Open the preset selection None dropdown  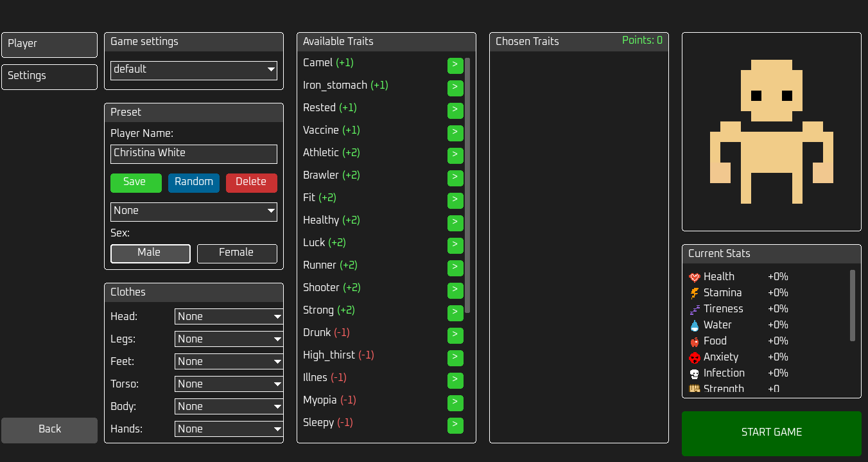[194, 211]
